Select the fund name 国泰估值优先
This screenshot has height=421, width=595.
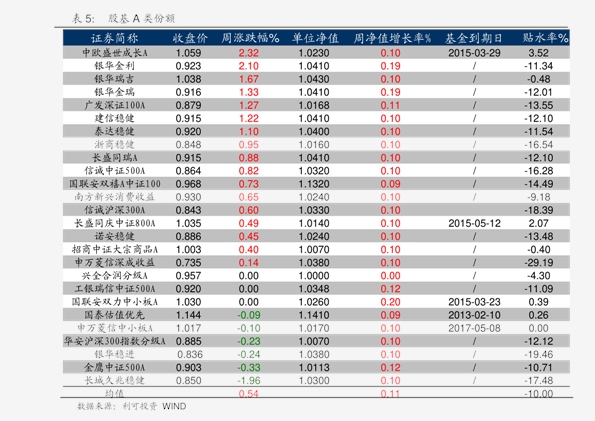114,315
